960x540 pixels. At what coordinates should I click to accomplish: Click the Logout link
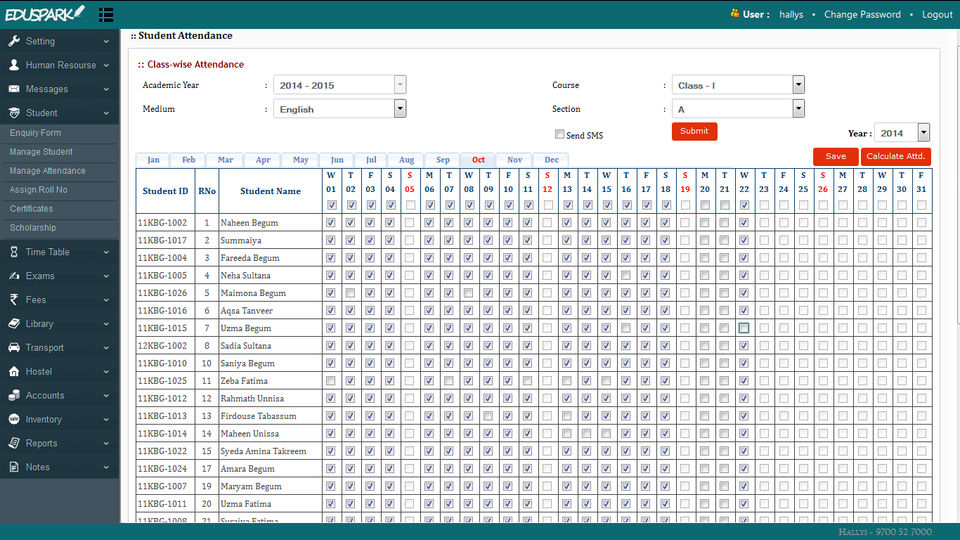coord(937,14)
